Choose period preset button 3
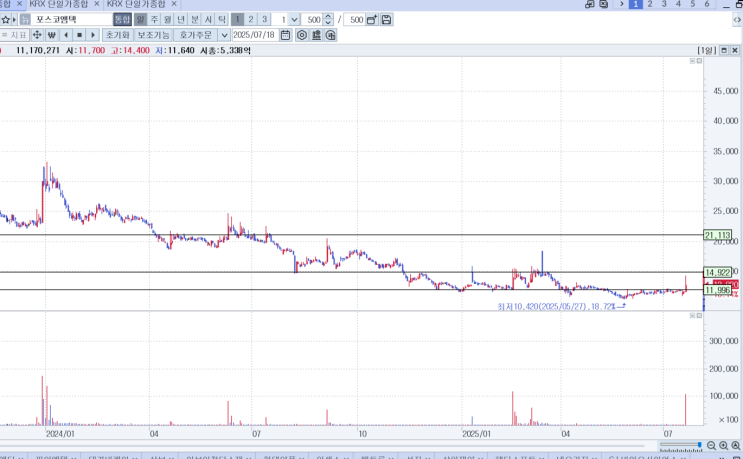Viewport: 743px width, 459px height. pos(264,19)
